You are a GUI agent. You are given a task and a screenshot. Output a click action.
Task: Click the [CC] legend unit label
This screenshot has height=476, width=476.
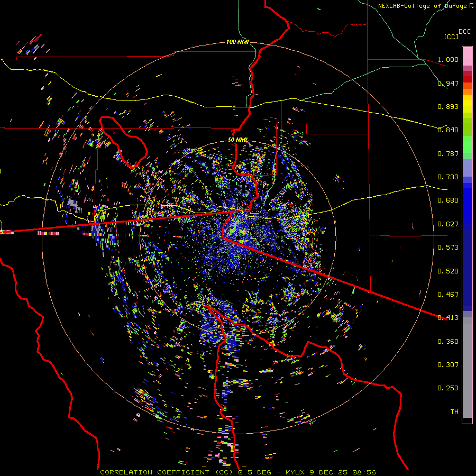click(x=451, y=36)
